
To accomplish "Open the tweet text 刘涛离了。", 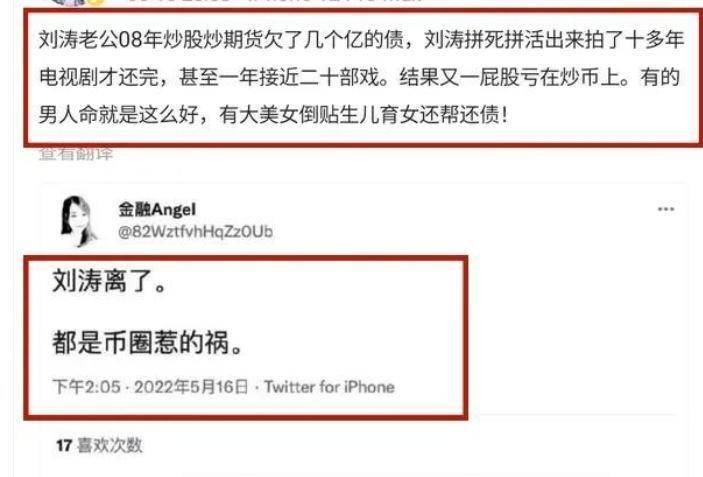I will tap(109, 281).
